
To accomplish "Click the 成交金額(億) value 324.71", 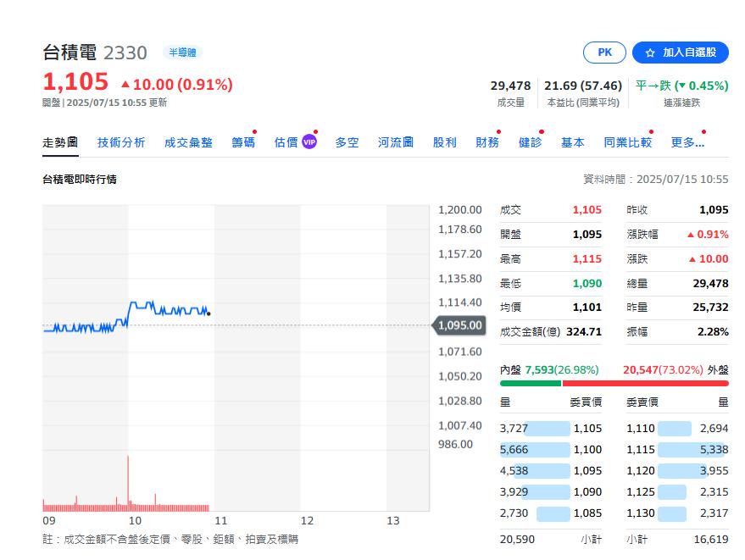I will click(584, 331).
